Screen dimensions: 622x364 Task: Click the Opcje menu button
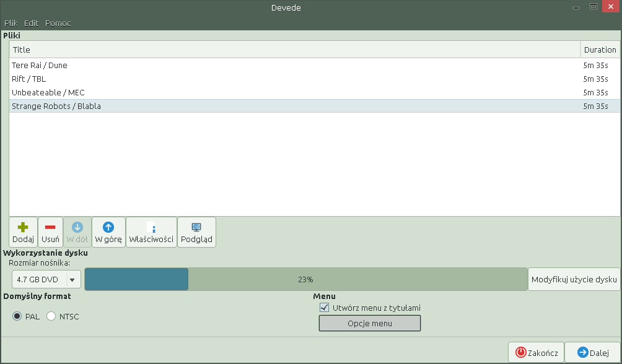coord(370,324)
